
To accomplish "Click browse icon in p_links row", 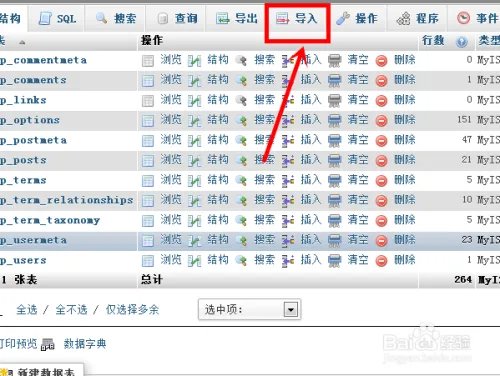I will coord(148,101).
